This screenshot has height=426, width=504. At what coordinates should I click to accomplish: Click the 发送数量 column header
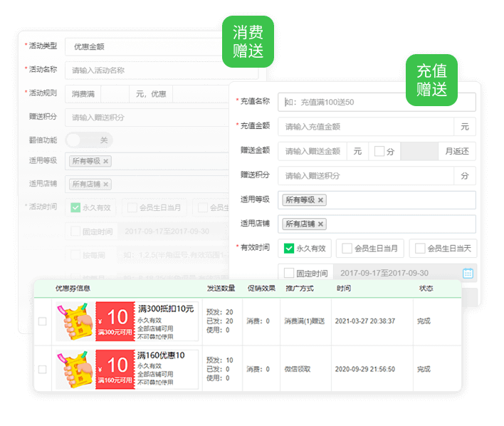[x=221, y=289]
